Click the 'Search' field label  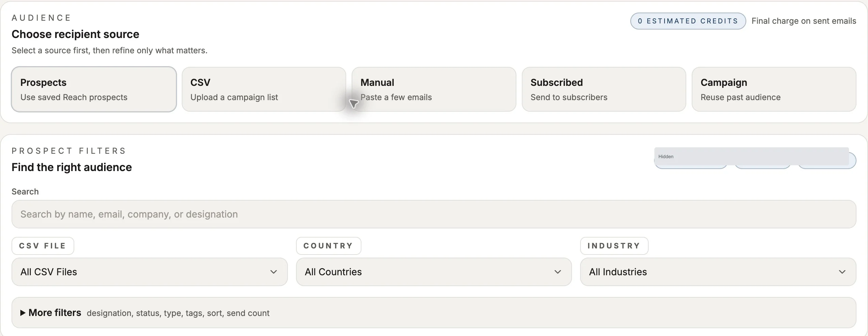25,191
